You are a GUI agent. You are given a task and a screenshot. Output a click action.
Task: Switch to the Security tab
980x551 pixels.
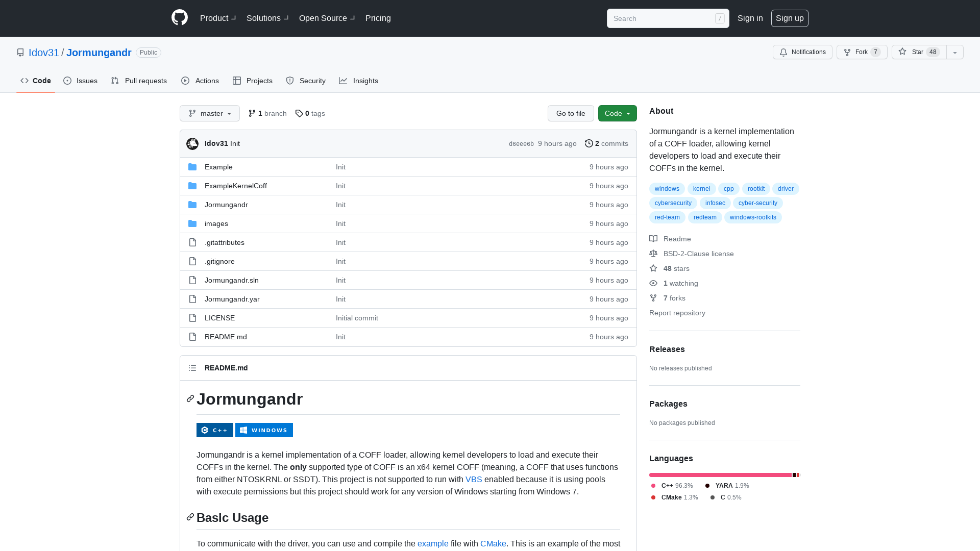pyautogui.click(x=306, y=81)
